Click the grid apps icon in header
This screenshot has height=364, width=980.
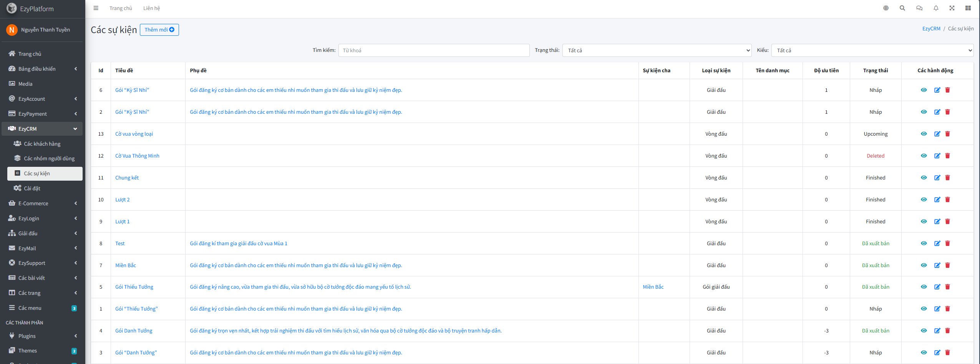click(968, 8)
